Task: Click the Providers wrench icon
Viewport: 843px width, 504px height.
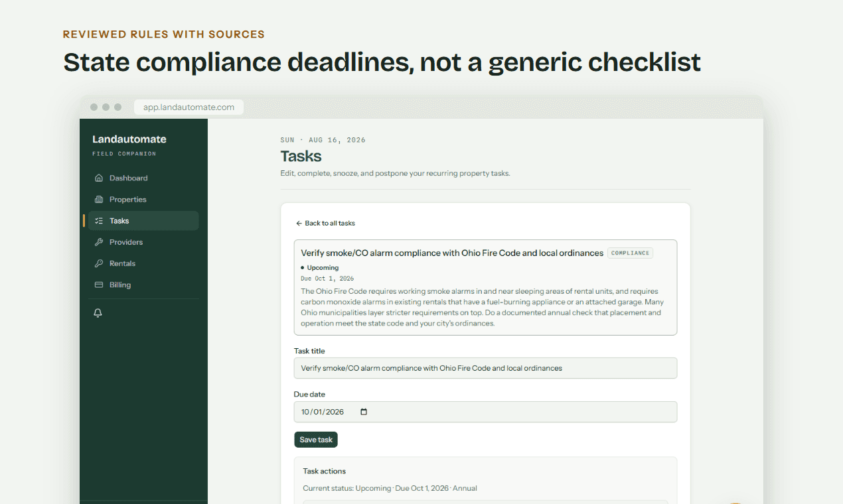Action: point(99,242)
